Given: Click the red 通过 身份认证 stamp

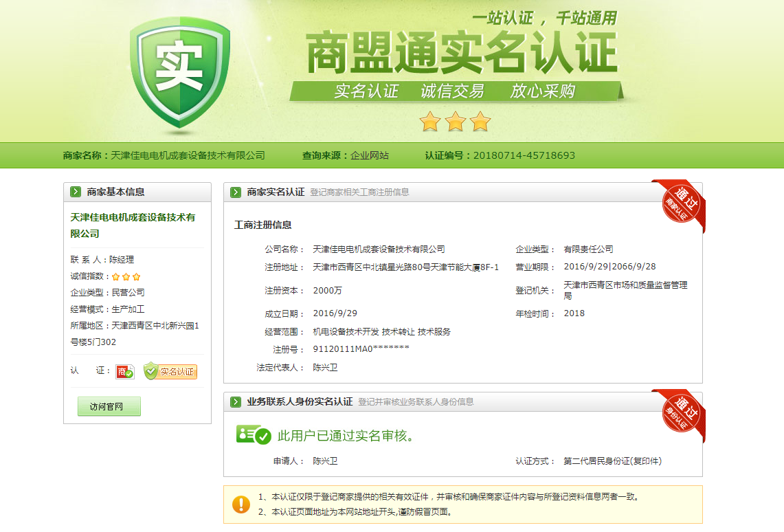Looking at the screenshot, I should (680, 414).
